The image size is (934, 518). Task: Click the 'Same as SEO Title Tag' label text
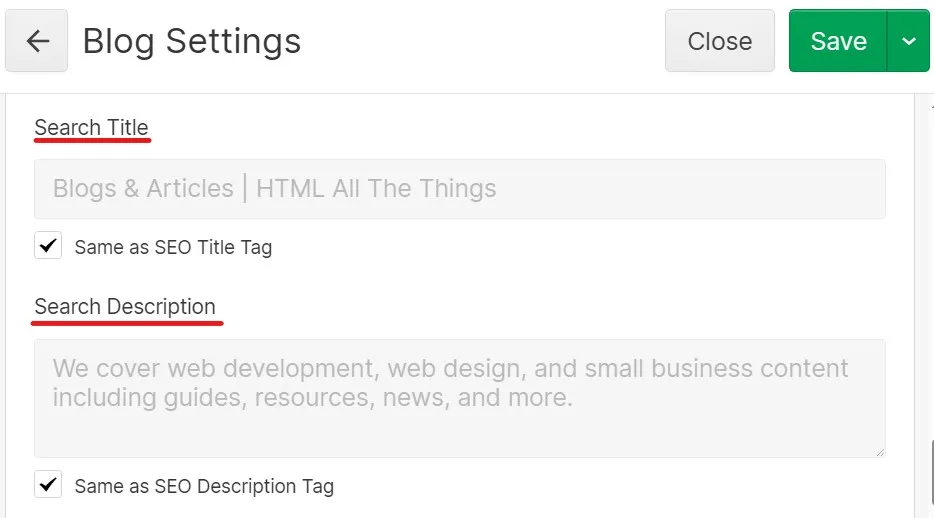point(173,247)
